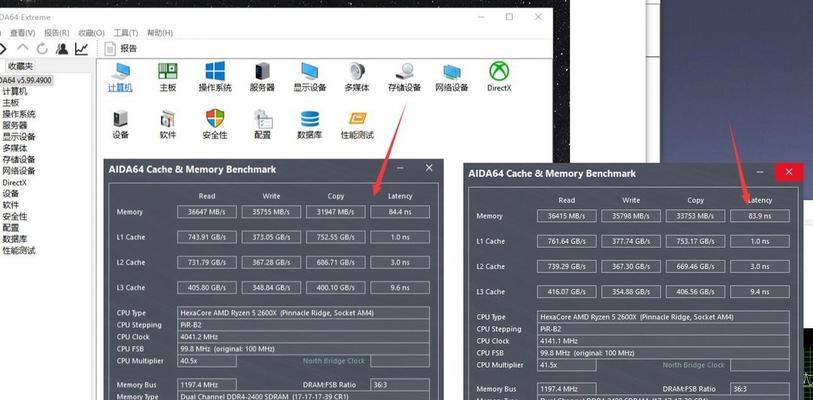Select 设备 in the left tree
The width and height of the screenshot is (813, 400).
[11, 194]
